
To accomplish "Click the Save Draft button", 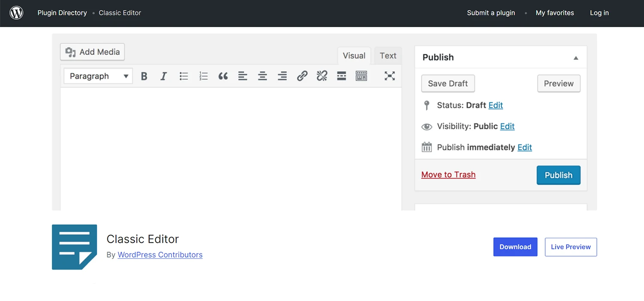I will click(448, 83).
